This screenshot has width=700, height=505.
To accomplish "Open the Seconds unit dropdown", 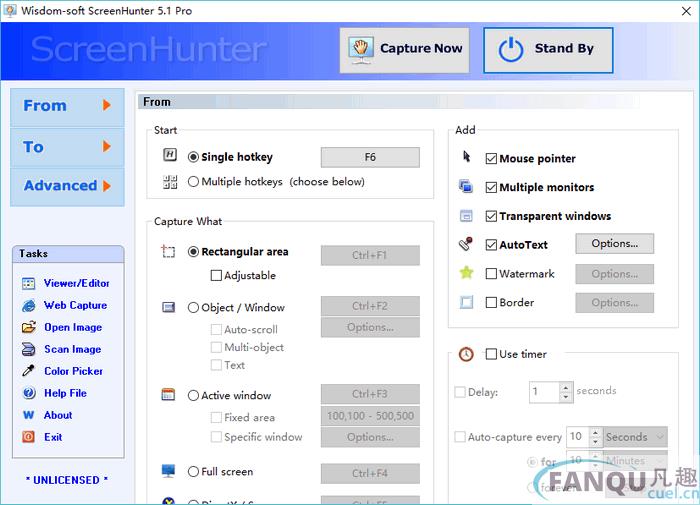I will tap(634, 437).
